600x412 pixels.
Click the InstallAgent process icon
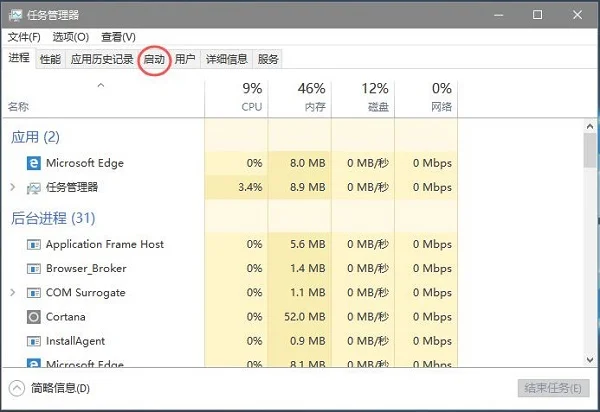pos(34,341)
